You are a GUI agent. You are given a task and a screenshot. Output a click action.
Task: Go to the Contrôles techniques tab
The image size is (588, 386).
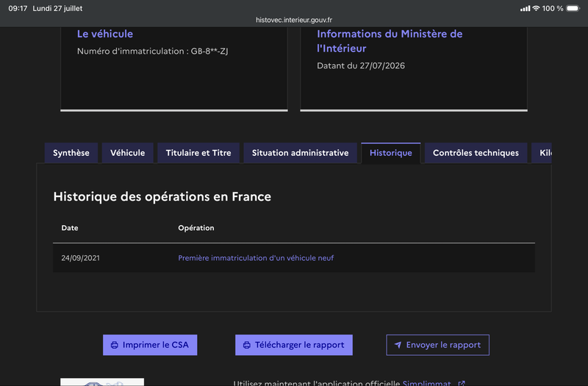tap(476, 153)
